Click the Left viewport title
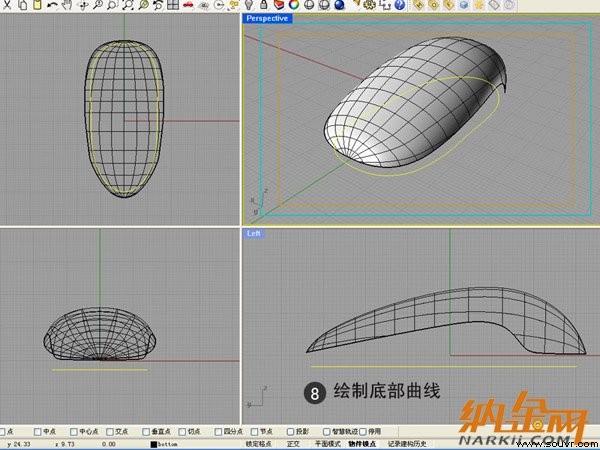This screenshot has height=450, width=600. (x=253, y=233)
